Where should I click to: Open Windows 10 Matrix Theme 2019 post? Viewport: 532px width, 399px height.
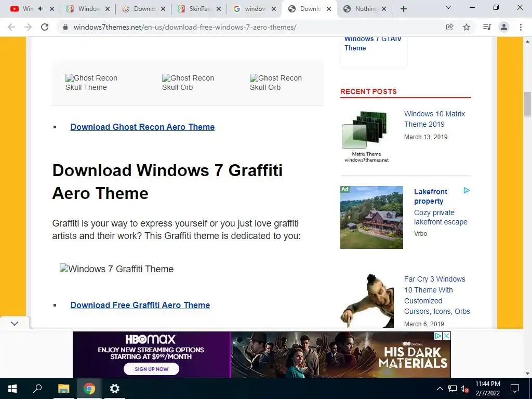coord(434,119)
